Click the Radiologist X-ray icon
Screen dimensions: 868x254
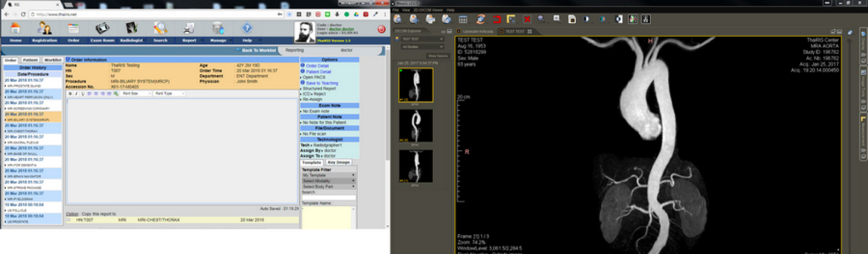tap(131, 28)
